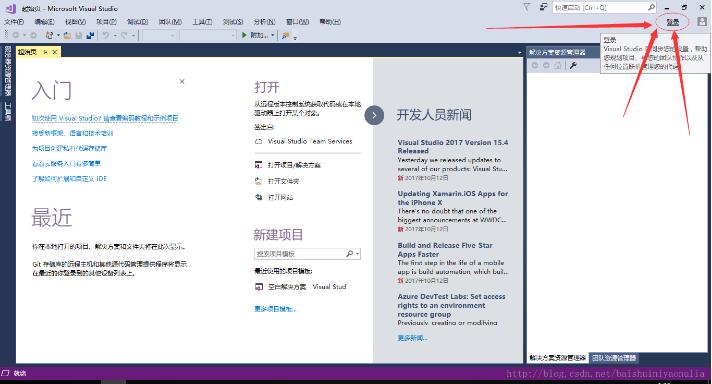The height and width of the screenshot is (384, 712).
Task: Open the template search options dropdown arrow
Action: pos(358,254)
